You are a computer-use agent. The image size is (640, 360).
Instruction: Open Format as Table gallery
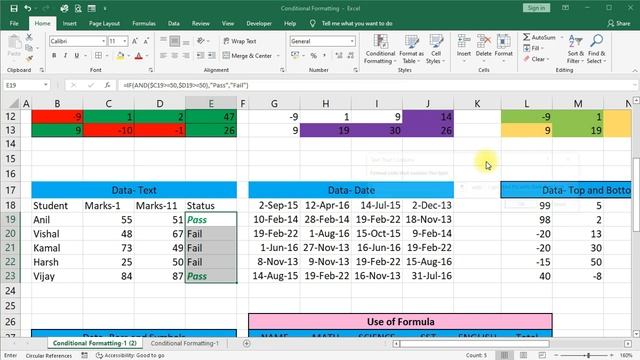[411, 50]
